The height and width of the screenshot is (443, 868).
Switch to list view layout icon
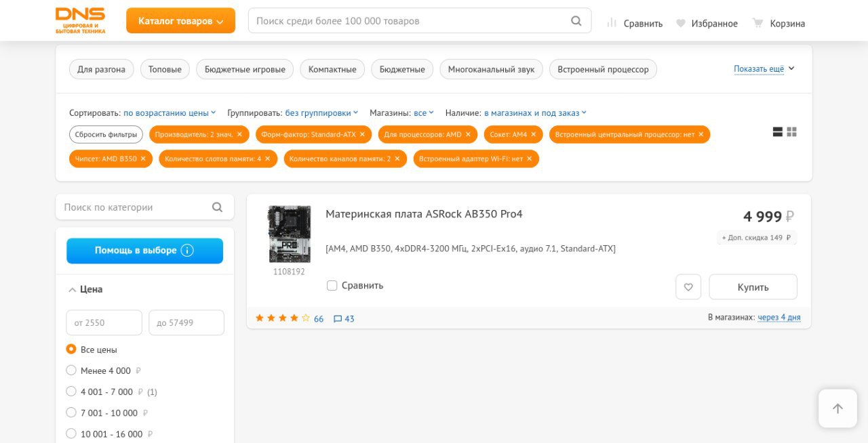click(778, 132)
